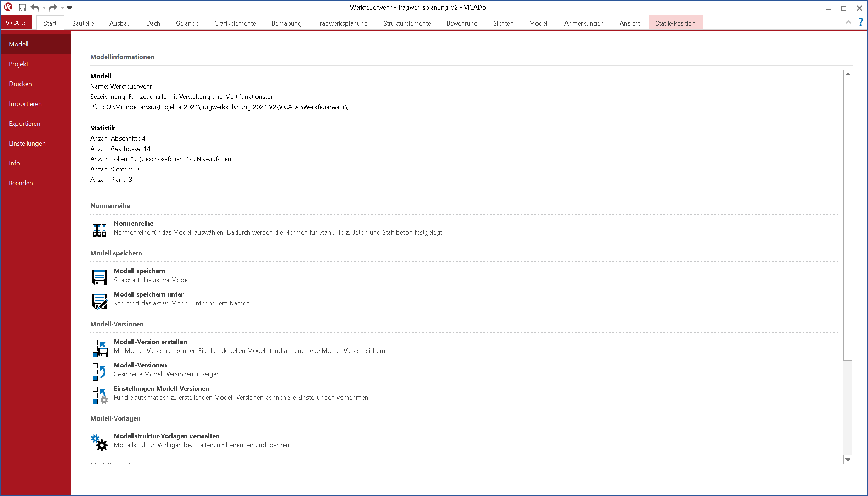Open the bold Normenreihe entry link
Image resolution: width=868 pixels, height=496 pixels.
134,223
